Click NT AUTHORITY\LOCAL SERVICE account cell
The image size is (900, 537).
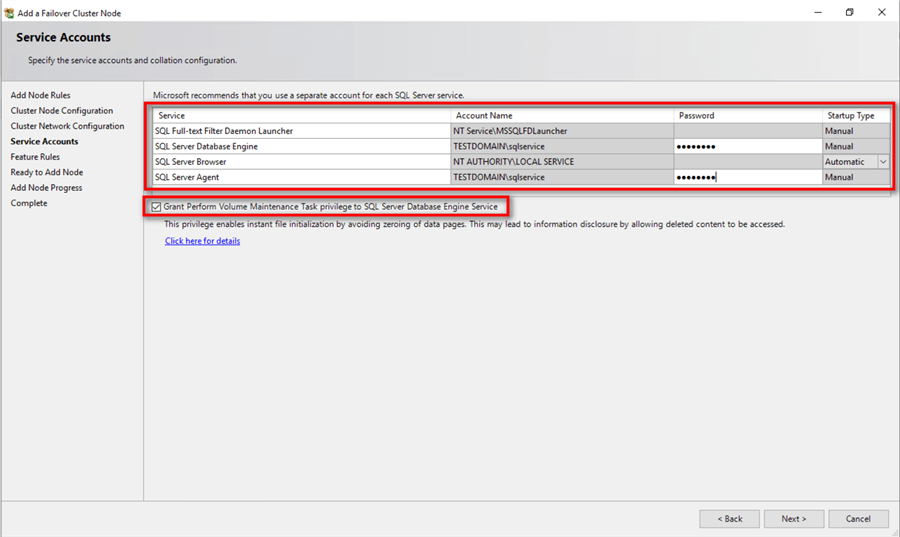[562, 162]
